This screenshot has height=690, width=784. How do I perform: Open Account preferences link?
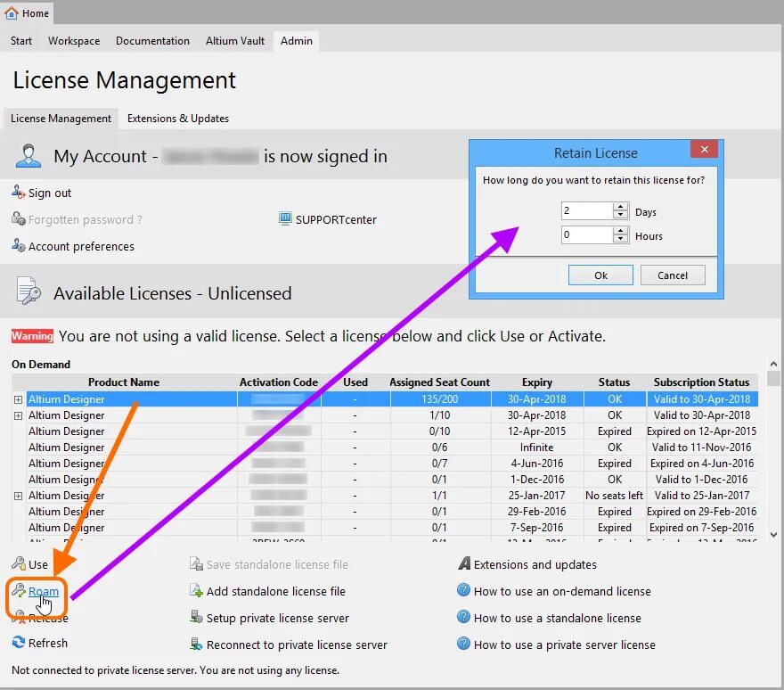81,246
